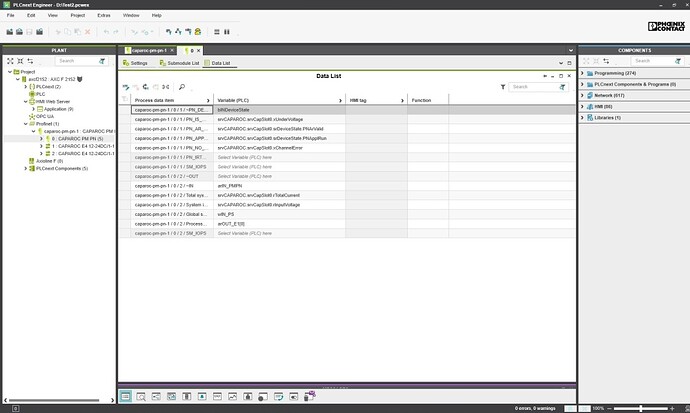Open the Window menu

(131, 15)
